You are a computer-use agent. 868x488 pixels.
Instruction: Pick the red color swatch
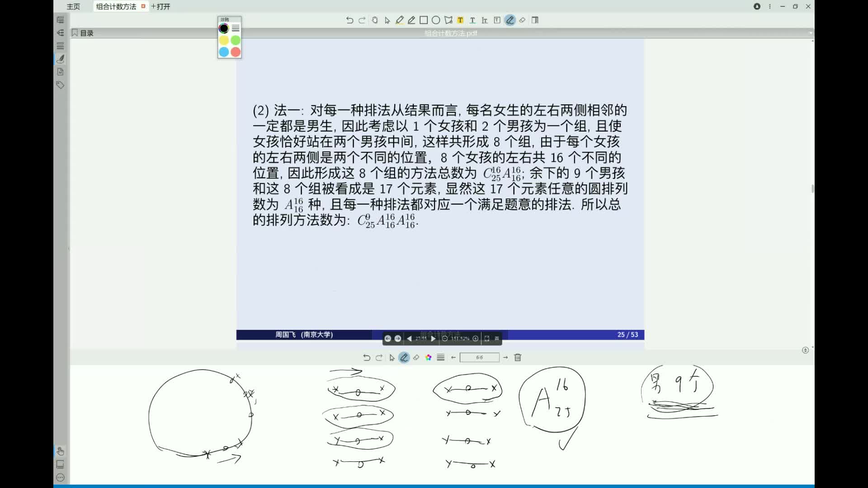pyautogui.click(x=236, y=52)
